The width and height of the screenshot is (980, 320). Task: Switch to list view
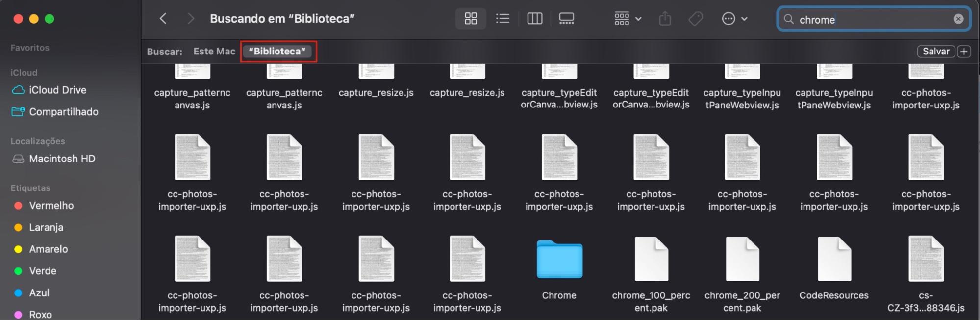point(503,19)
